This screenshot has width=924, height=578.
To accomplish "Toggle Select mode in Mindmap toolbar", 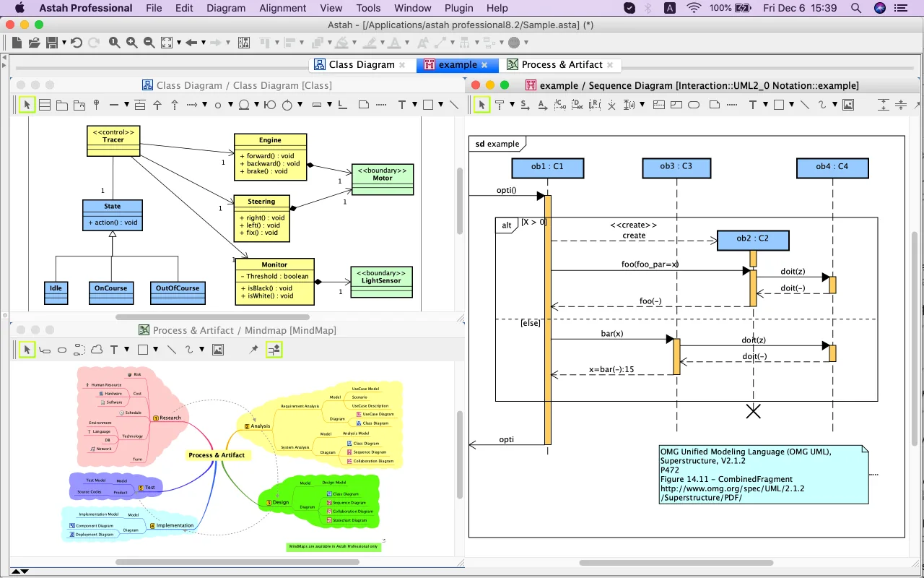I will (27, 350).
